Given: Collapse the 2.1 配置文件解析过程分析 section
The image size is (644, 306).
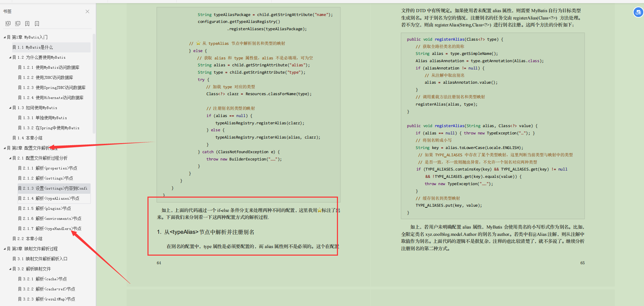Looking at the screenshot, I should click(10, 158).
